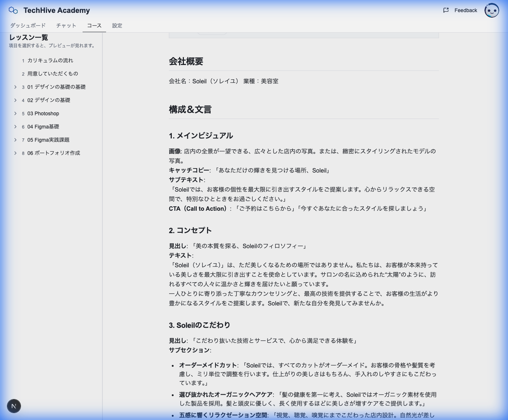Click the CTA(Call to Action) label
The width and height of the screenshot is (508, 420).
(198, 209)
